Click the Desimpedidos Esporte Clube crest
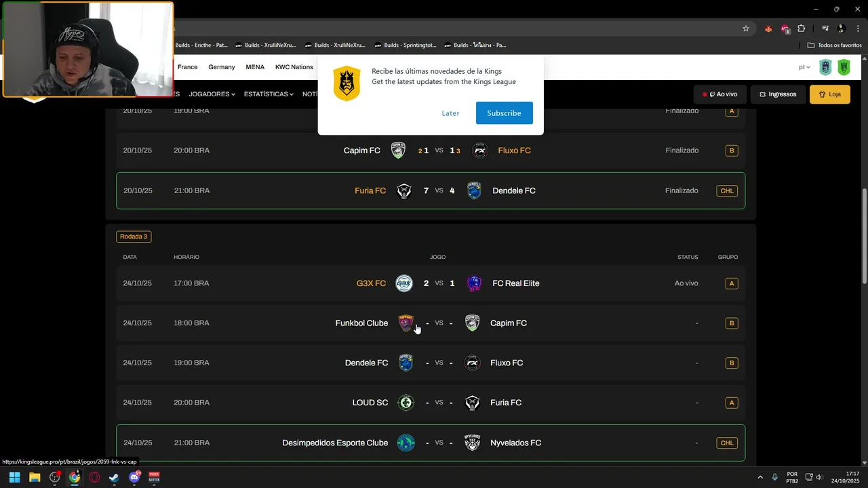 (406, 443)
